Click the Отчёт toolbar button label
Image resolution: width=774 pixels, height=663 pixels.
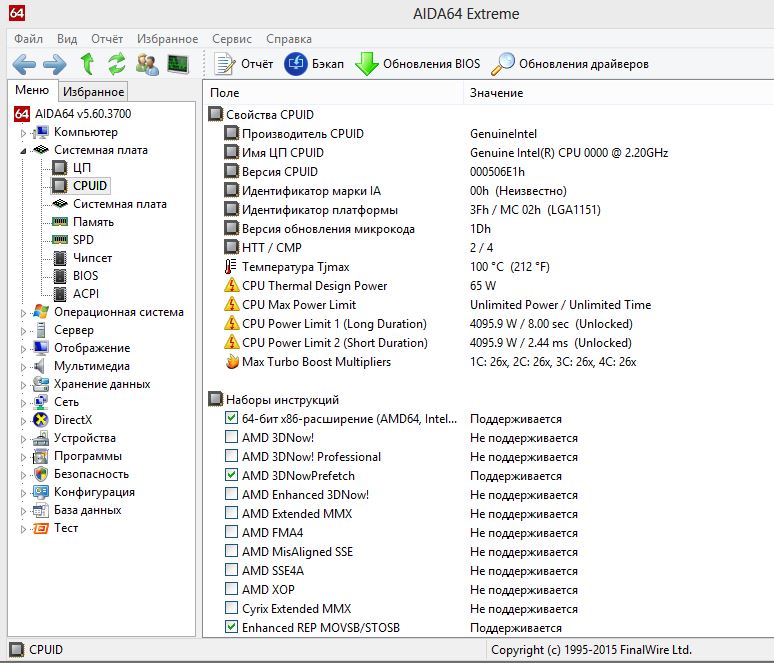(257, 64)
